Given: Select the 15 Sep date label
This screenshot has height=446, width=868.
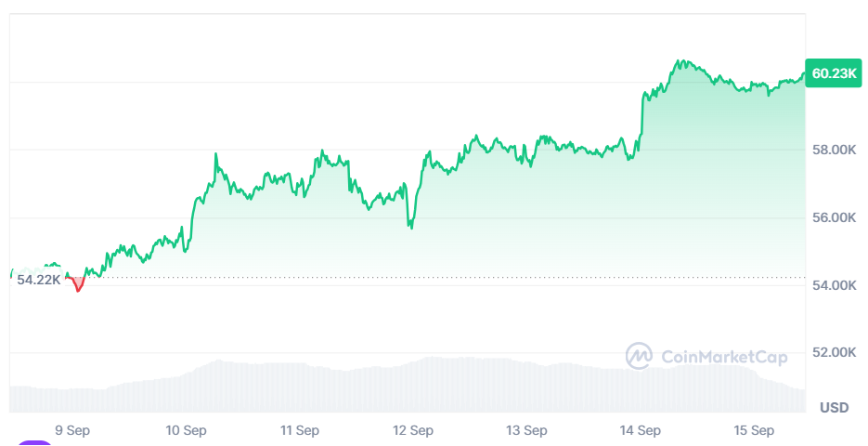Looking at the screenshot, I should [x=754, y=430].
